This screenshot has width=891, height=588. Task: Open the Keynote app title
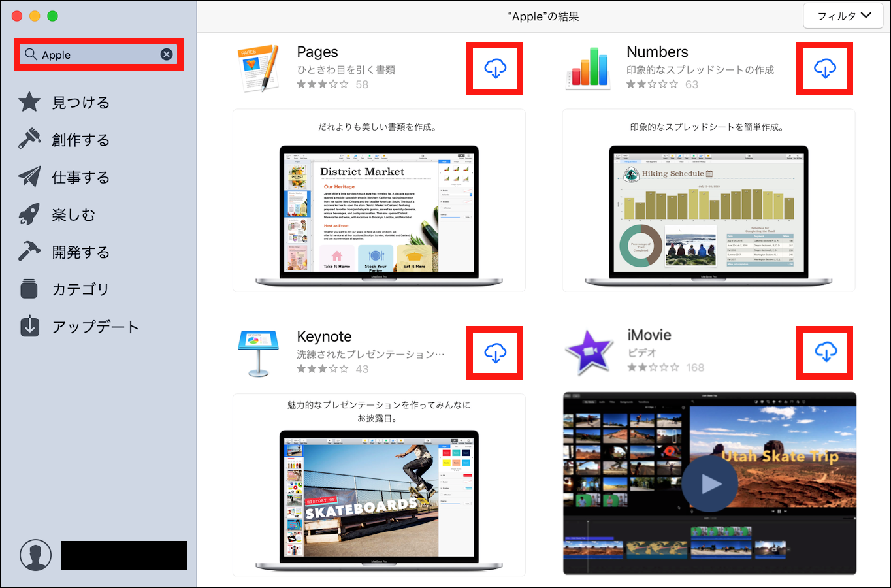[x=324, y=336]
